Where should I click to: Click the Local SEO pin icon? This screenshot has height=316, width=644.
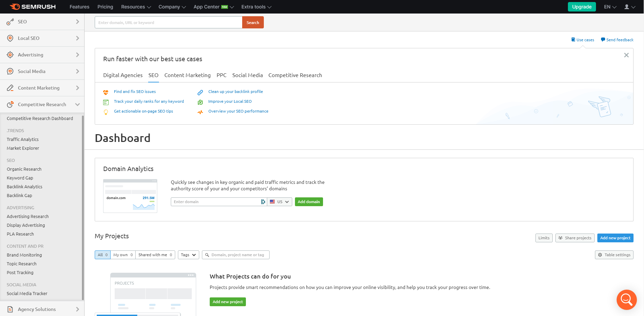pos(10,38)
